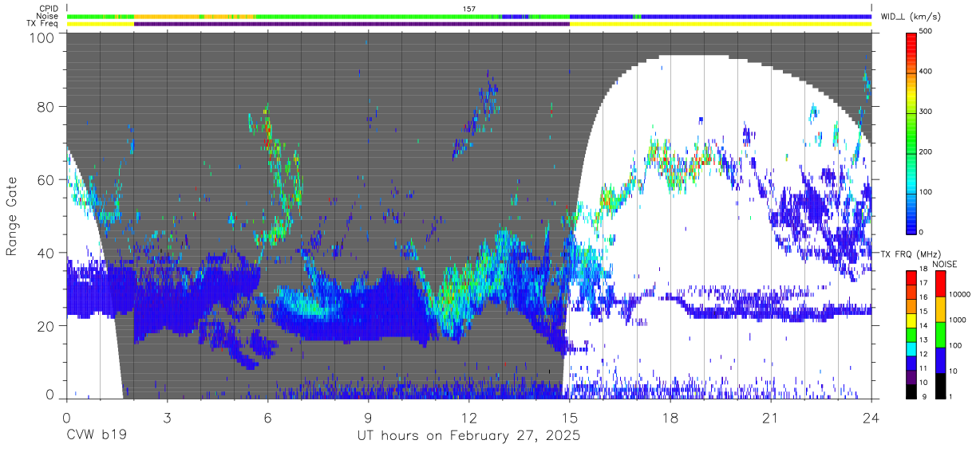This screenshot has width=980, height=452.
Task: Click the 'NOISE' legend title
Action: point(945,264)
